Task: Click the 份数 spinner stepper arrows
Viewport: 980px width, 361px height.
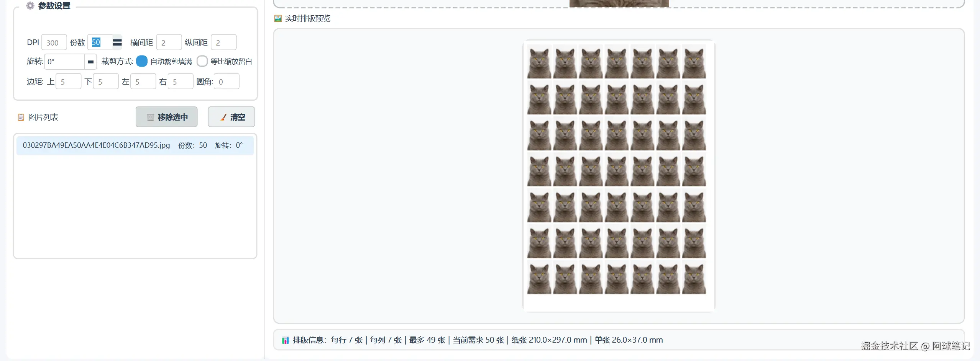Action: click(x=117, y=42)
